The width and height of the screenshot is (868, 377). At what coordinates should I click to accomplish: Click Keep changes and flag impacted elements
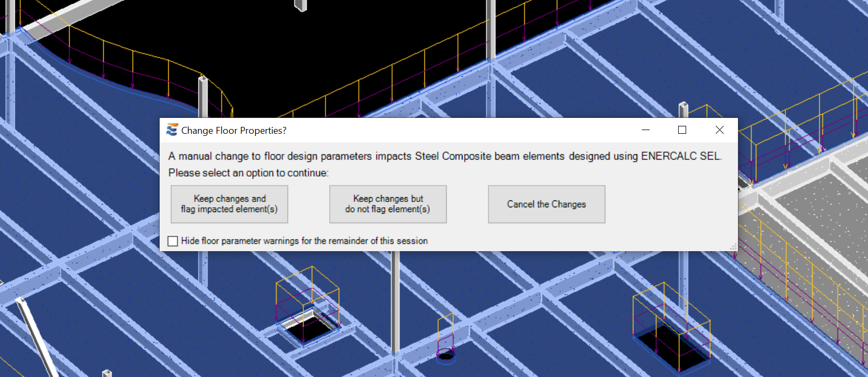[229, 204]
